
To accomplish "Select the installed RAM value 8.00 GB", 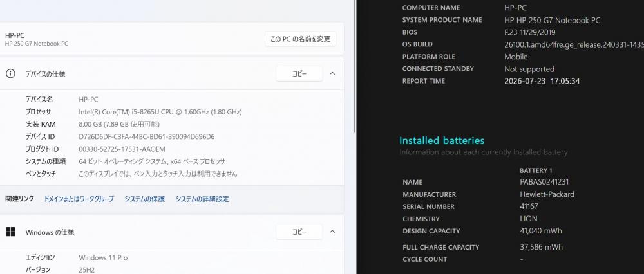I will click(x=119, y=124).
